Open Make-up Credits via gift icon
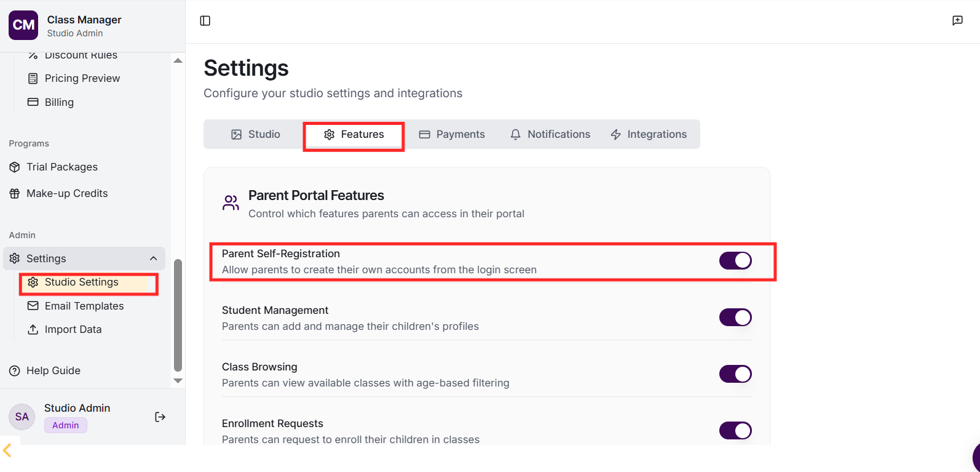 point(15,194)
